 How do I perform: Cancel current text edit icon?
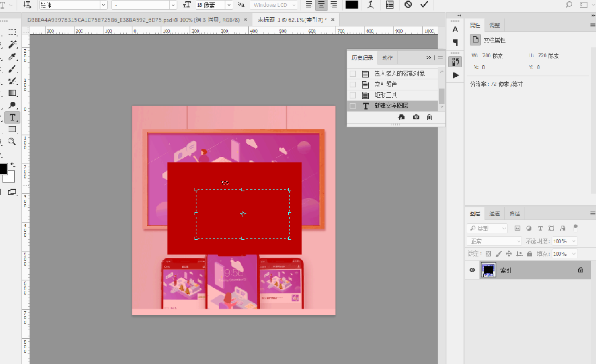(408, 4)
